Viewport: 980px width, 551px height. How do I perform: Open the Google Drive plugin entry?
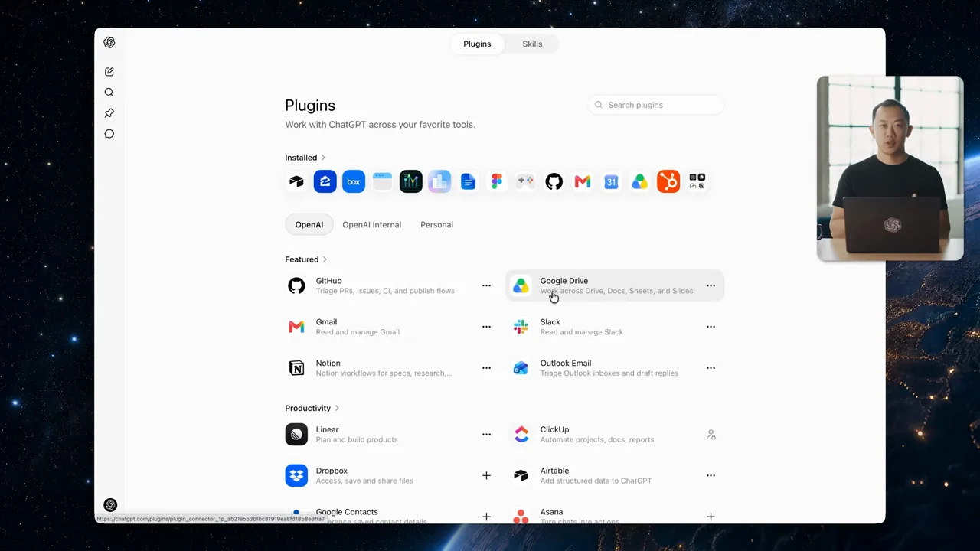point(615,286)
